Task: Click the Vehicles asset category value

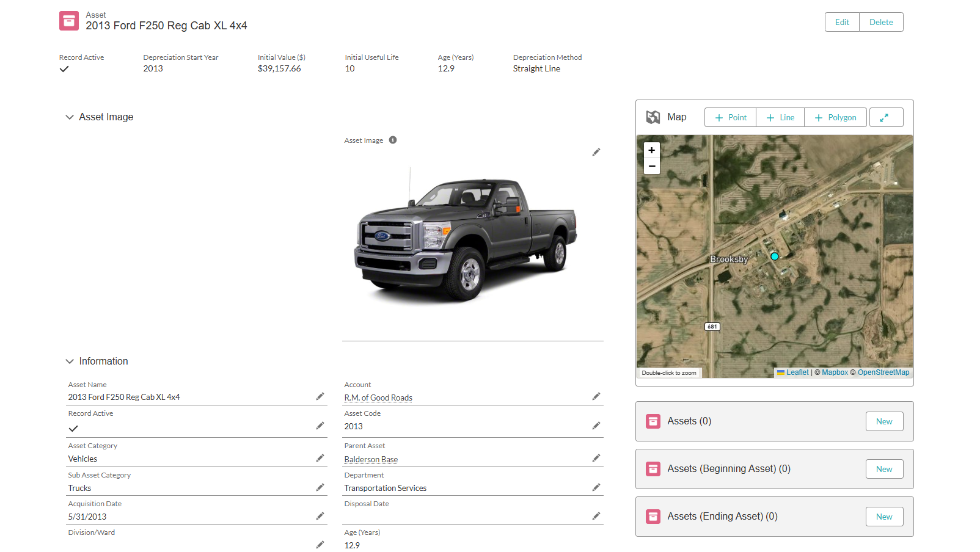Action: 82,459
